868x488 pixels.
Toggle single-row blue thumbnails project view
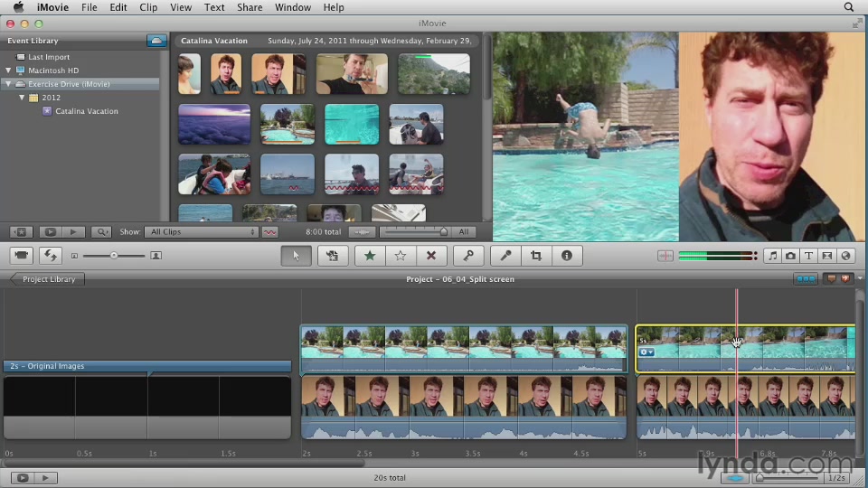point(806,279)
